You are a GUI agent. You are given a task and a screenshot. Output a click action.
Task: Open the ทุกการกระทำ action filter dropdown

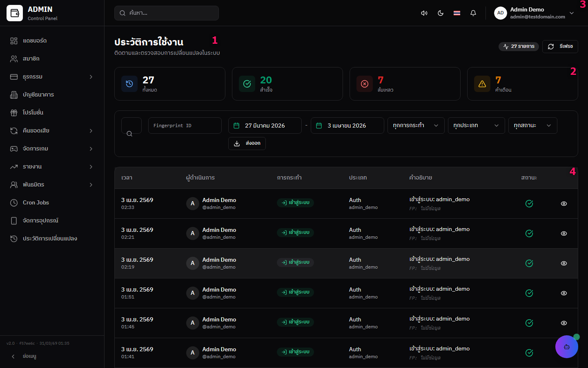(415, 126)
